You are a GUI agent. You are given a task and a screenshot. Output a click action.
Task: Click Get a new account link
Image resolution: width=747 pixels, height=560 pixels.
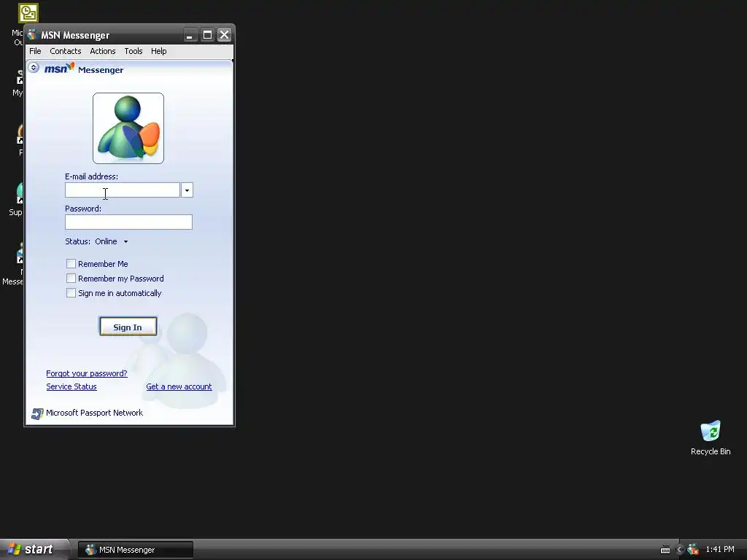coord(179,386)
